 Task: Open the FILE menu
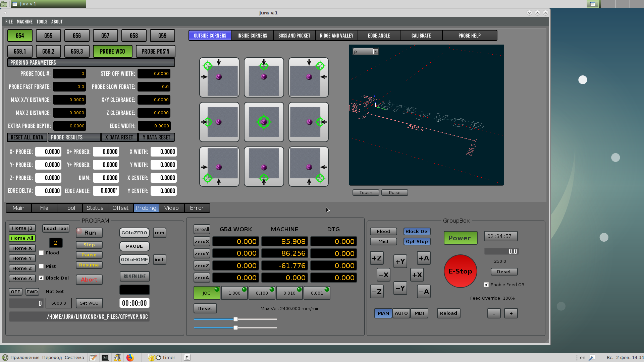click(x=9, y=22)
